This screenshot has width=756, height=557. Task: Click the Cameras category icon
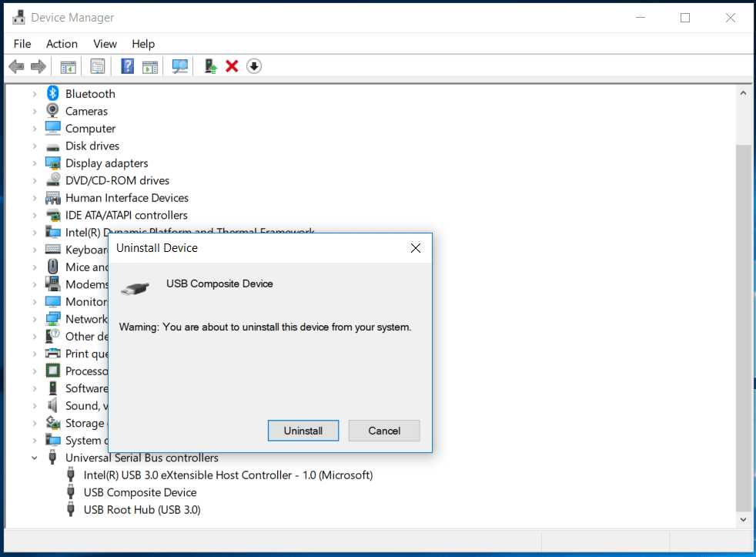(x=52, y=111)
